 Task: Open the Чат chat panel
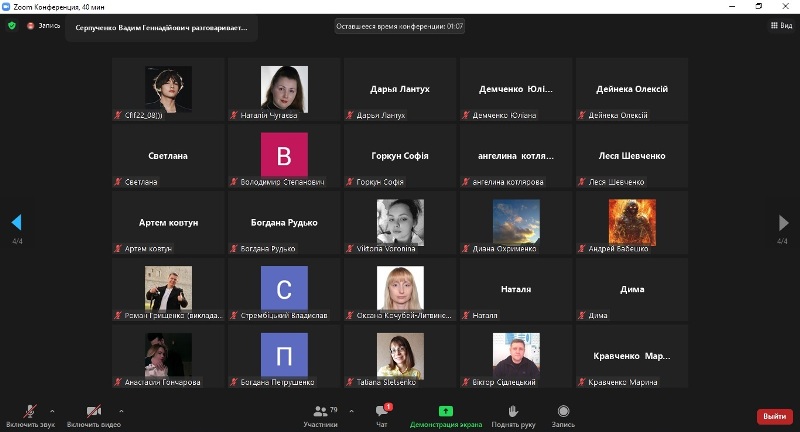point(382,416)
